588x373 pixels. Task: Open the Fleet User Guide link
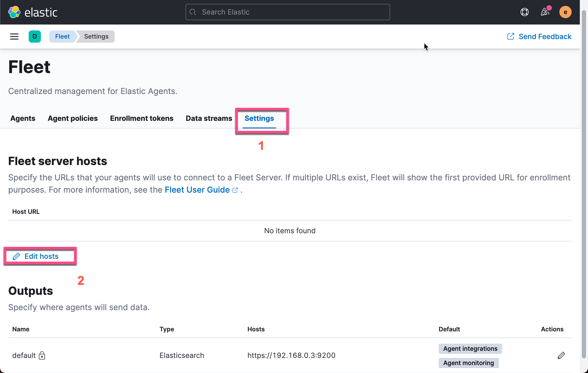(197, 190)
